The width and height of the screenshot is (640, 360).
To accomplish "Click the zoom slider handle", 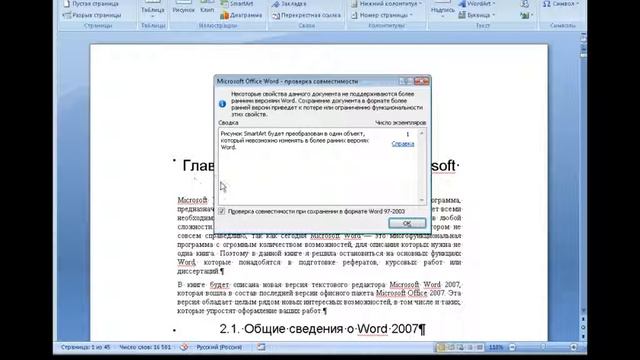I will pyautogui.click(x=543, y=347).
